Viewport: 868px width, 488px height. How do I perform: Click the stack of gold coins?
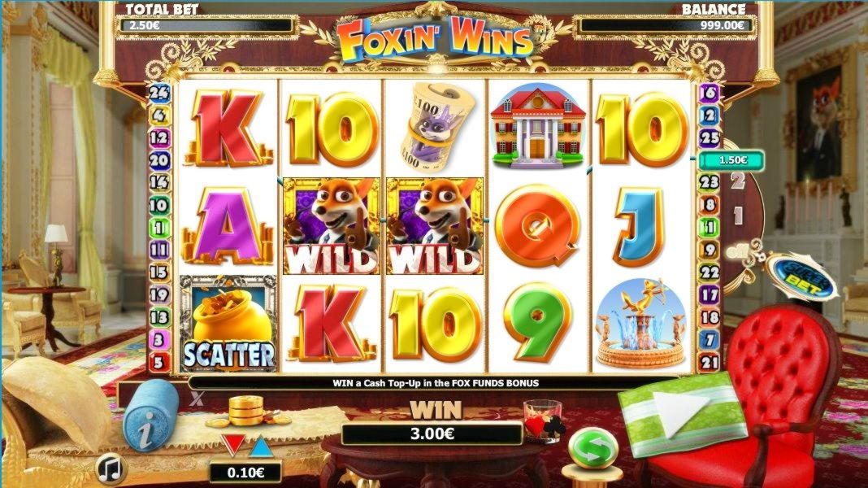pyautogui.click(x=246, y=411)
